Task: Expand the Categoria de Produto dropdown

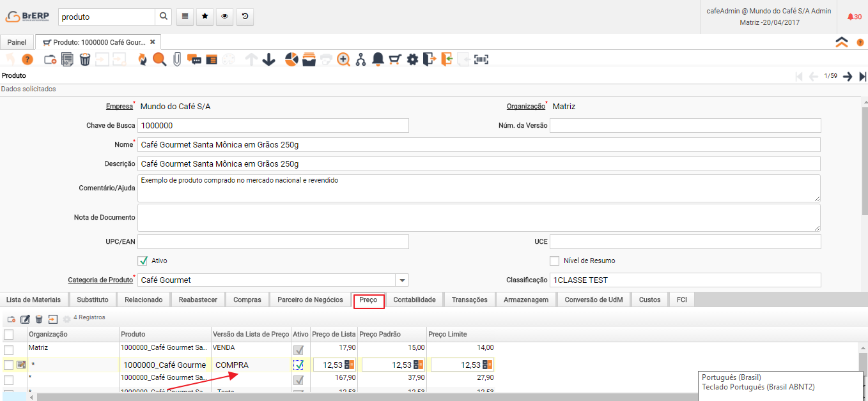Action: pyautogui.click(x=402, y=280)
